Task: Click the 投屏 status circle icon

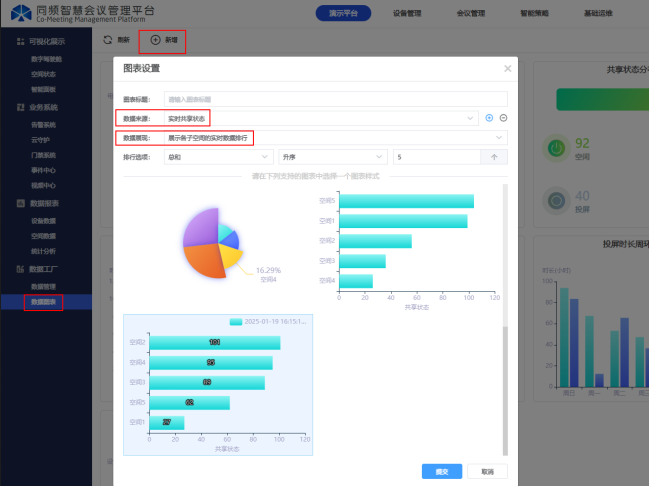Action: coord(556,202)
